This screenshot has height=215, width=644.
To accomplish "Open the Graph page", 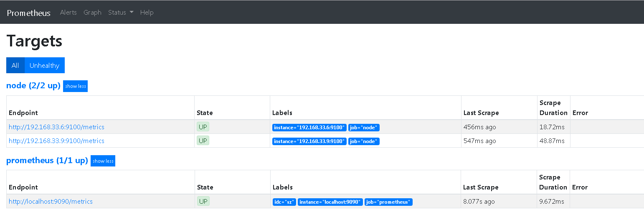I will pyautogui.click(x=92, y=13).
